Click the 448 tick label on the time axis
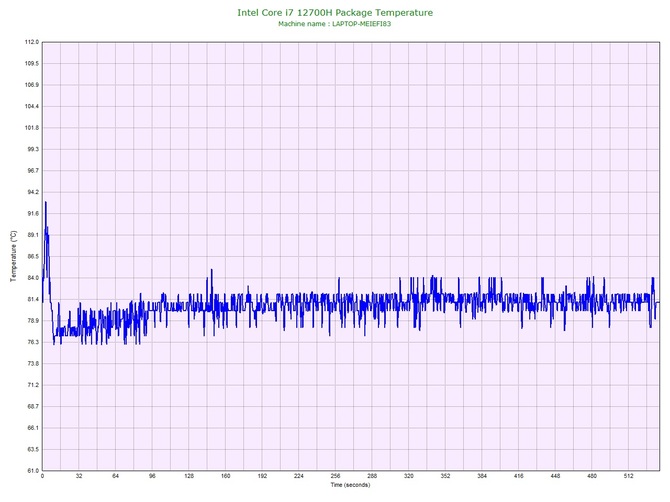Viewport: 670px width, 502px height. click(555, 476)
